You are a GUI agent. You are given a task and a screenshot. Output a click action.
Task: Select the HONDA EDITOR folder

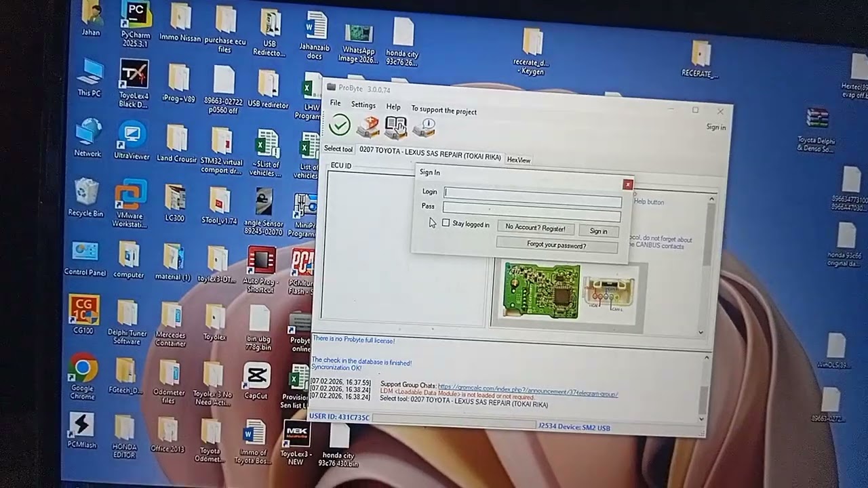[124, 437]
